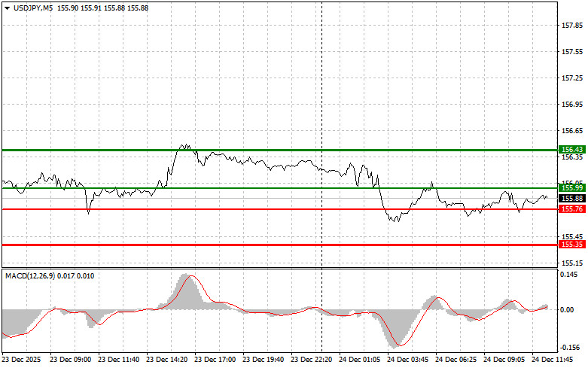Click the red MACD signal line peak
The image size is (588, 368).
pyautogui.click(x=191, y=276)
